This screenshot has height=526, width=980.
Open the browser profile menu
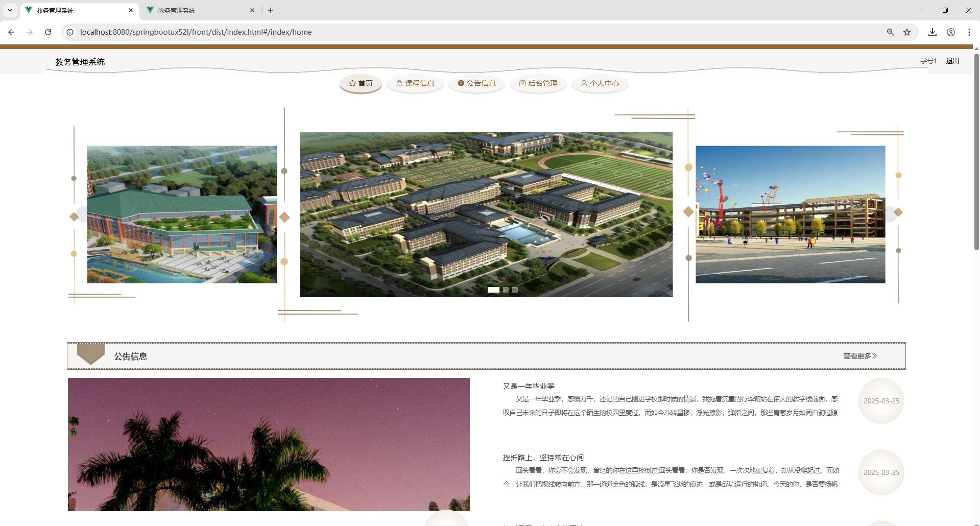[x=951, y=32]
